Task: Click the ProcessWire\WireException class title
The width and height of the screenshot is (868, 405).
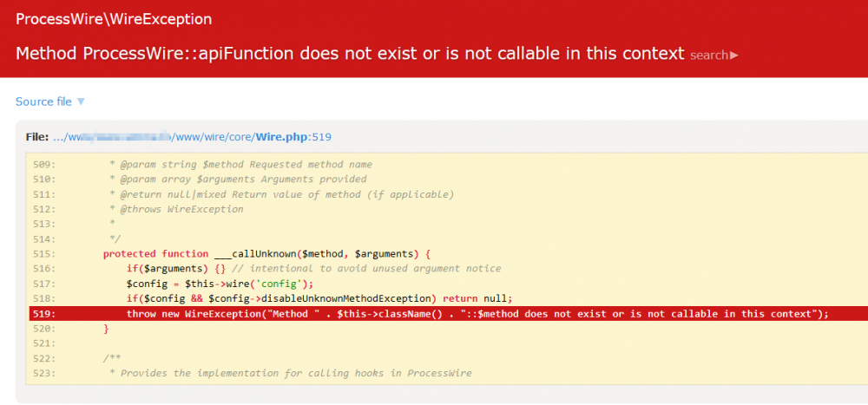Action: pos(114,19)
